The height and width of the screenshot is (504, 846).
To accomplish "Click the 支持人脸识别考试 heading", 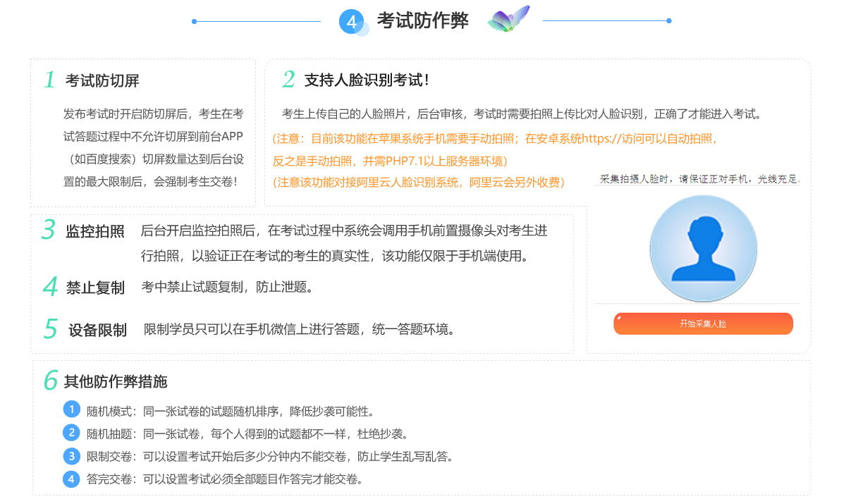I will (367, 80).
